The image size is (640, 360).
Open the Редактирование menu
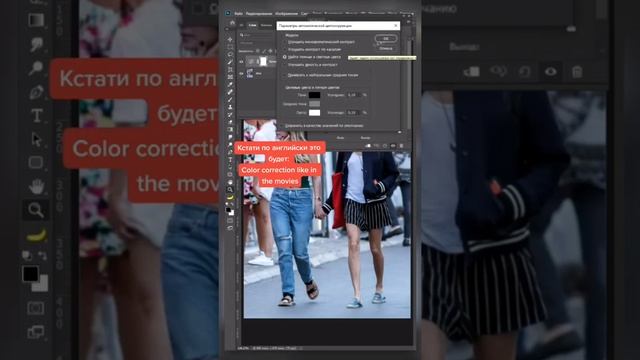click(x=259, y=14)
